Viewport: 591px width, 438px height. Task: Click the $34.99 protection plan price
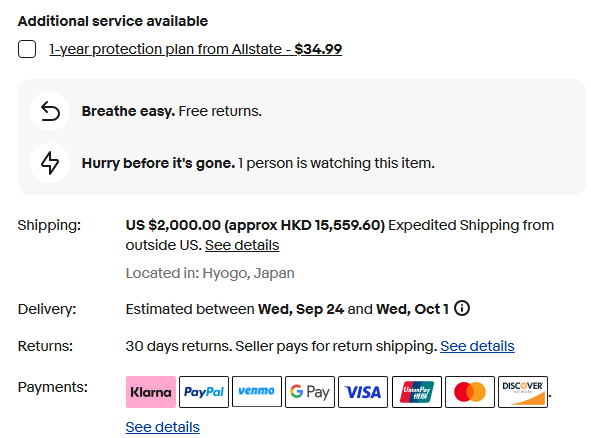pyautogui.click(x=318, y=49)
